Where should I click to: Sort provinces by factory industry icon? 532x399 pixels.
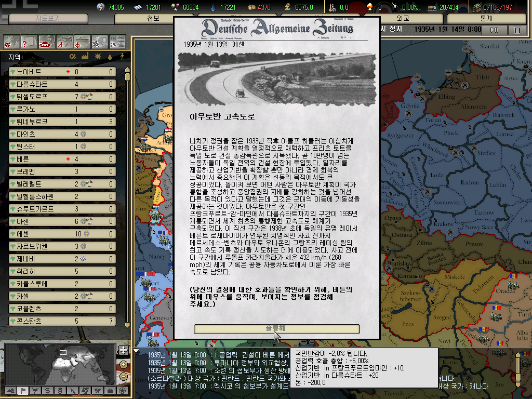[x=85, y=56]
